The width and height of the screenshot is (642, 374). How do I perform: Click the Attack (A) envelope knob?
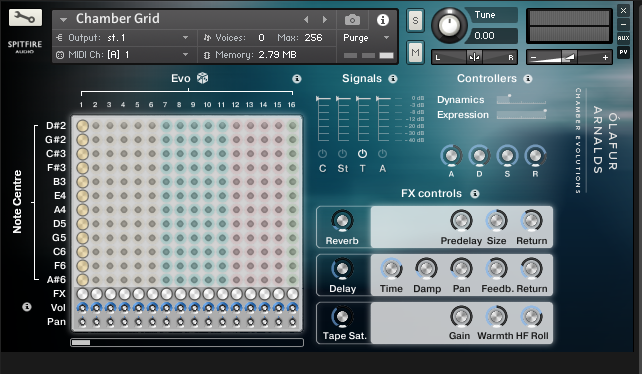[451, 156]
